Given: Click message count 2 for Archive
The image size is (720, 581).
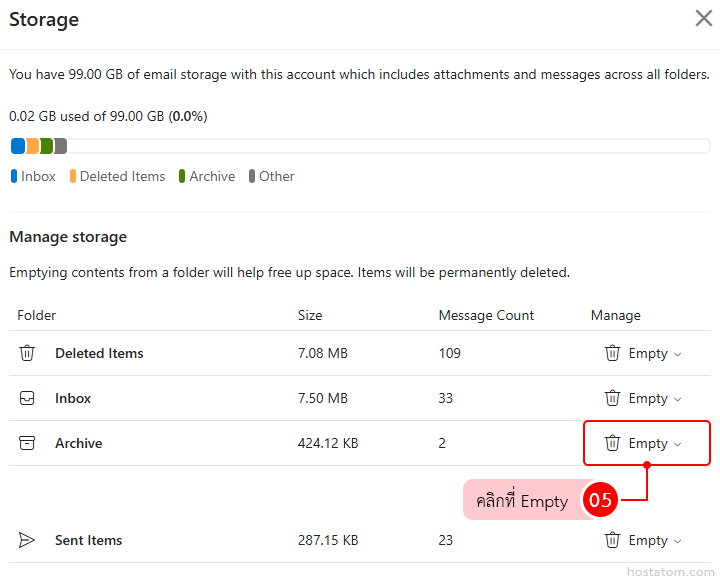Looking at the screenshot, I should coord(442,443).
